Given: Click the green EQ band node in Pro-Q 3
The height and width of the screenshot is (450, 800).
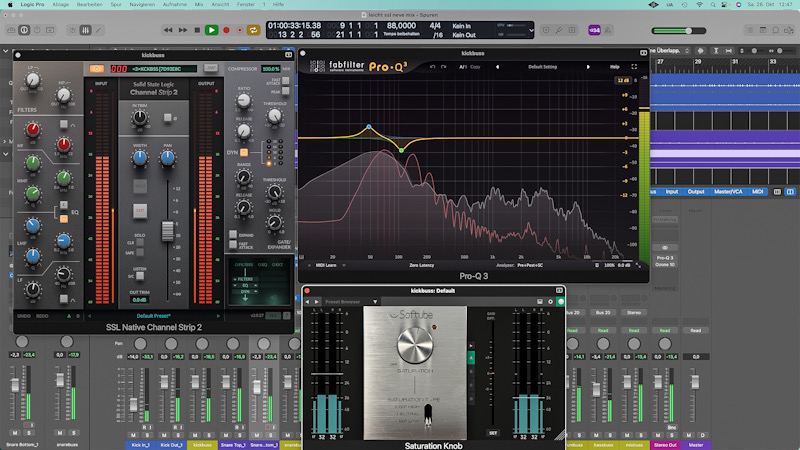Looking at the screenshot, I should click(402, 150).
